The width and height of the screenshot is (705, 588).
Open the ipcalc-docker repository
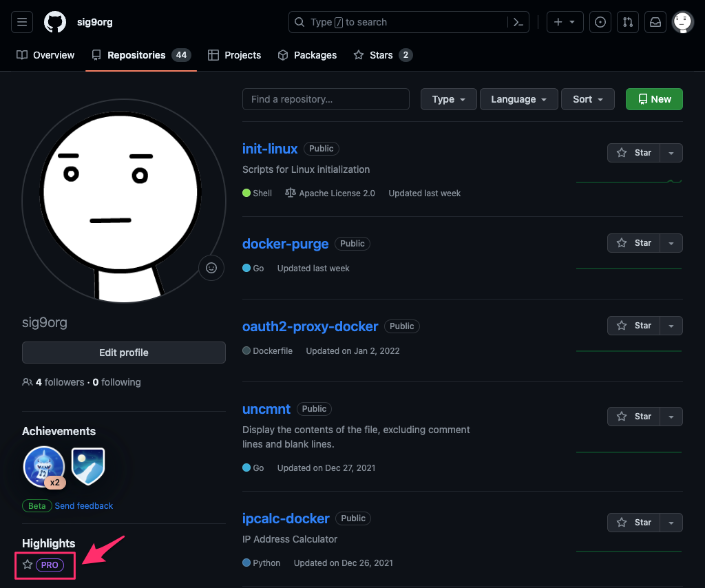pos(286,518)
